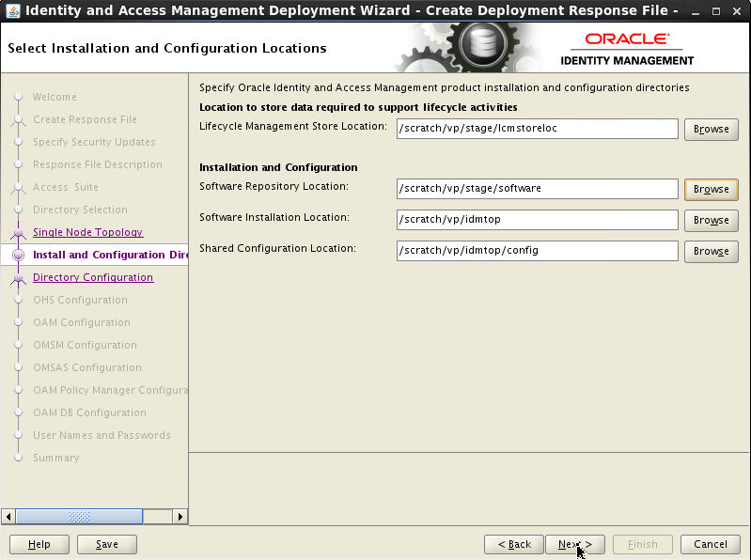The width and height of the screenshot is (751, 560).
Task: Click the step bullet beside Single Node Topology
Action: click(19, 233)
